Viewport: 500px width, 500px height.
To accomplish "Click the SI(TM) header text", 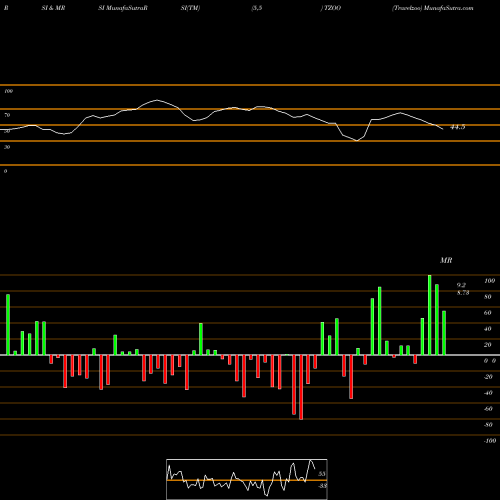I will point(190,8).
